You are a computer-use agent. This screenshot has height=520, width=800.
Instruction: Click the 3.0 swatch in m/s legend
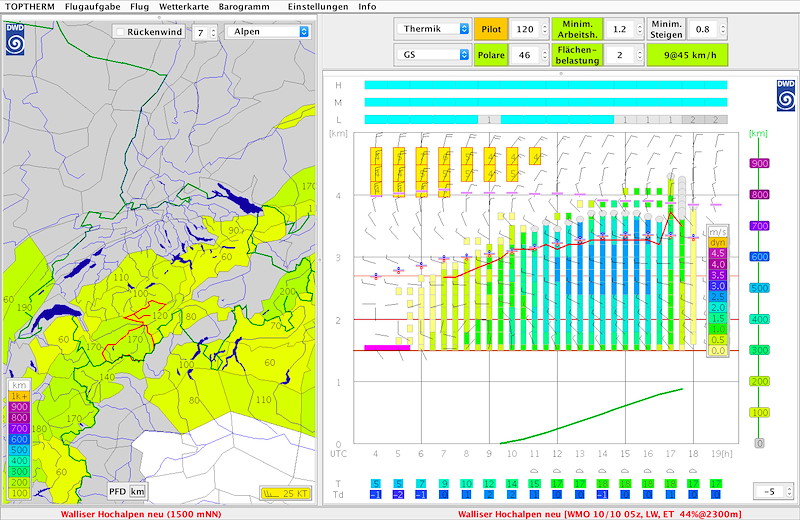(718, 286)
